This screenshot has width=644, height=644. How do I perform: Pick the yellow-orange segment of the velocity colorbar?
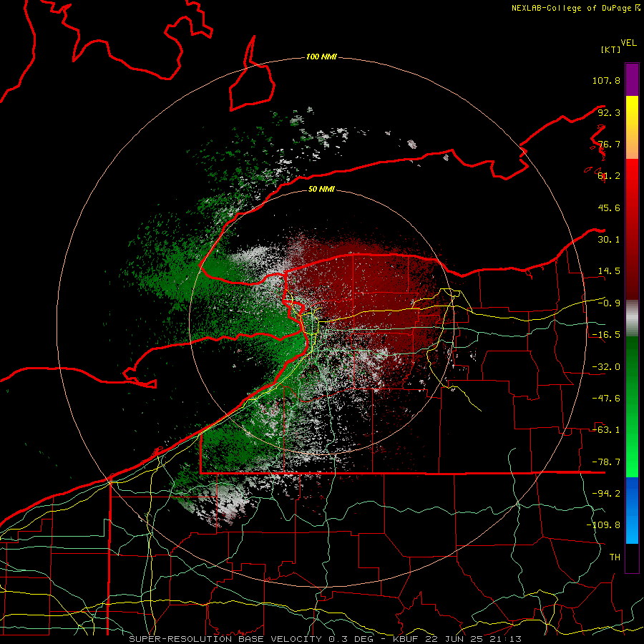[x=632, y=127]
